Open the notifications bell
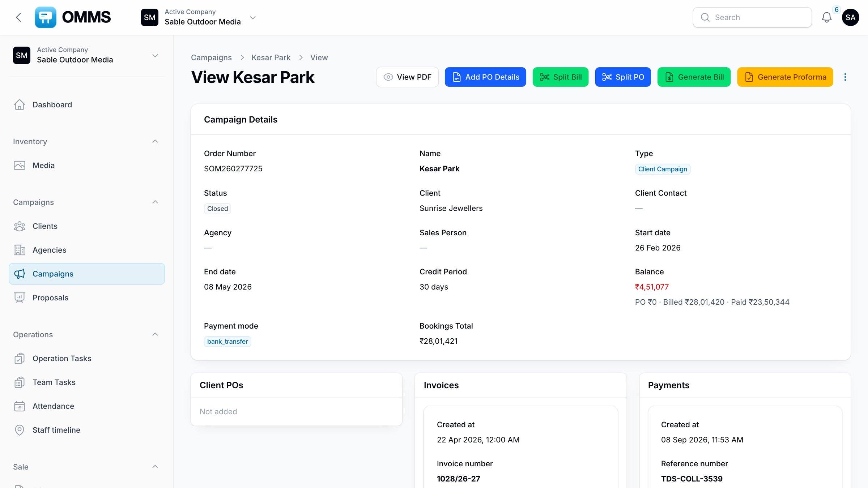Image resolution: width=868 pixels, height=488 pixels. [826, 17]
